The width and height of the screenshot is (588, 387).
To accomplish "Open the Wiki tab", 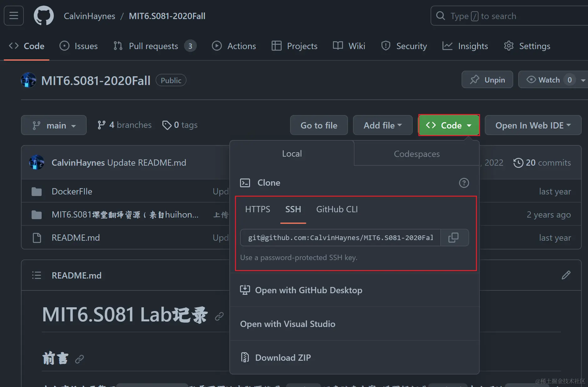I will pyautogui.click(x=349, y=46).
